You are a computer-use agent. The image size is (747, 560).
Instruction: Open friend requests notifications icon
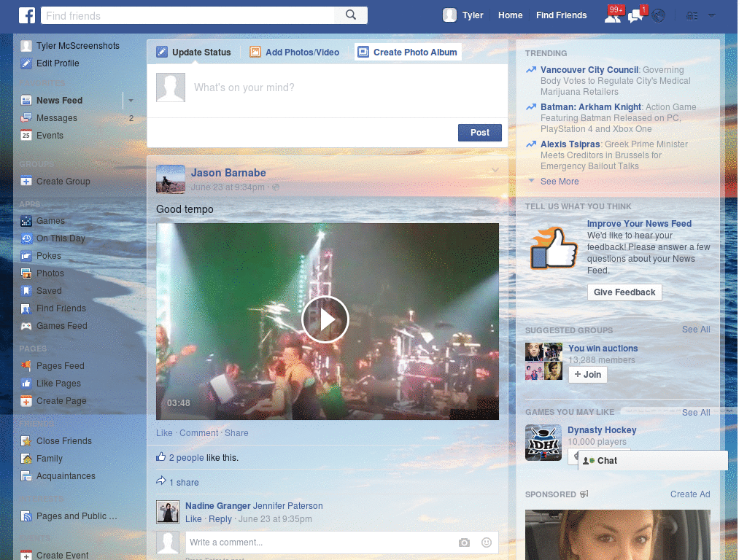613,15
